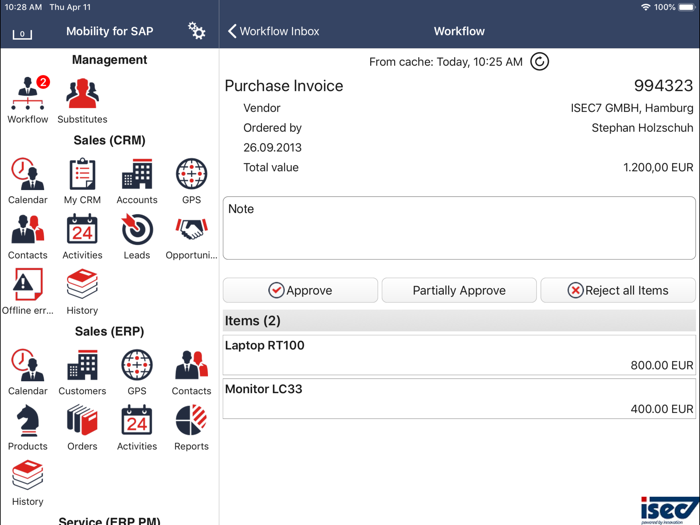Select the Monitor LC33 item row
This screenshot has width=700, height=525.
pos(459,399)
